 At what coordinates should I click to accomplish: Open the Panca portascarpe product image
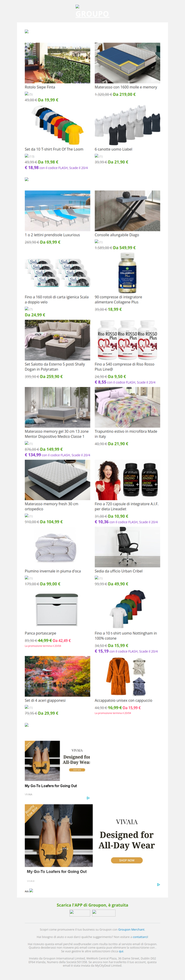(x=57, y=609)
